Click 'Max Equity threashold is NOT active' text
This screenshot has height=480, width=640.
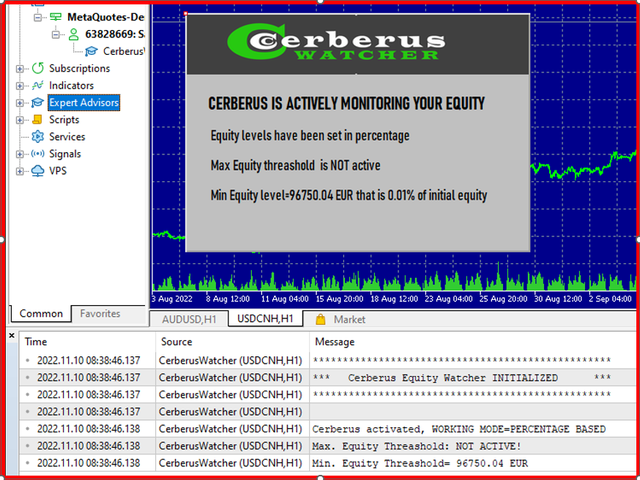296,165
